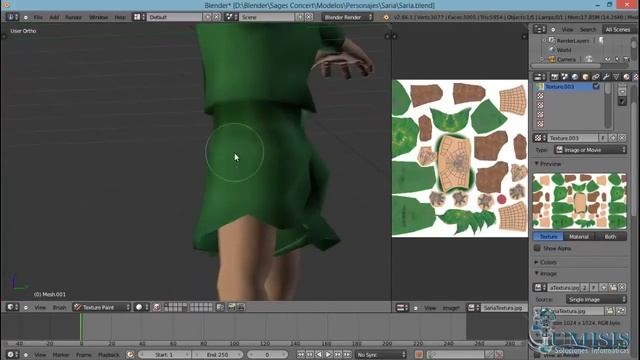Jump to timeline end frame
Viewport: 640px width, 360px height.
[347, 355]
